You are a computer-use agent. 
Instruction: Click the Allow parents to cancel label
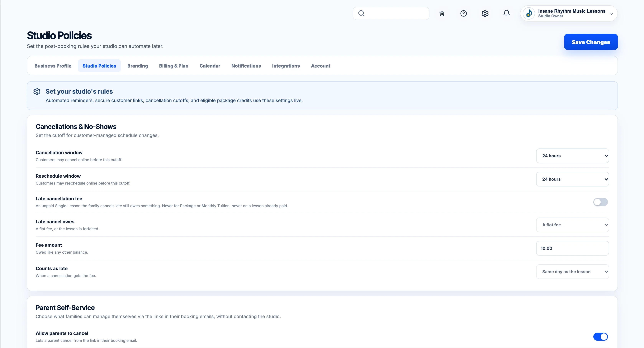62,333
